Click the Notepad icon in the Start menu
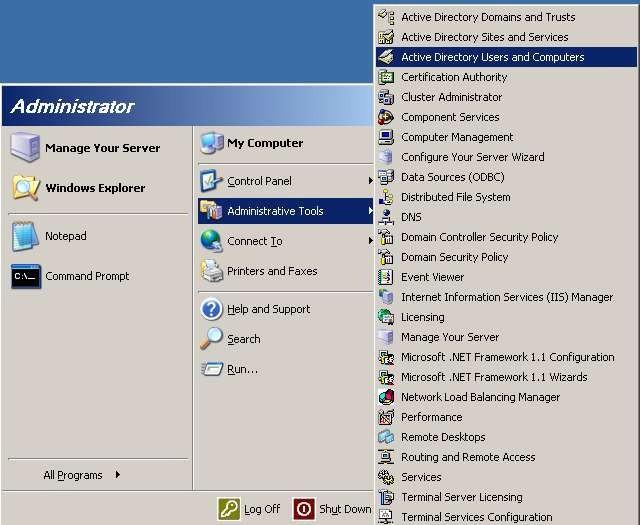640x525 pixels. (25, 236)
